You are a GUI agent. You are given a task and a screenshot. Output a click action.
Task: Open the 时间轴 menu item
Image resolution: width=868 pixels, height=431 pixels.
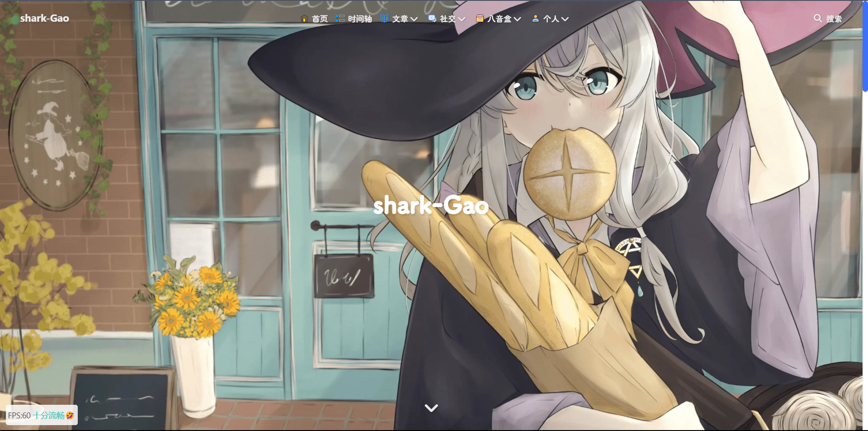(360, 19)
